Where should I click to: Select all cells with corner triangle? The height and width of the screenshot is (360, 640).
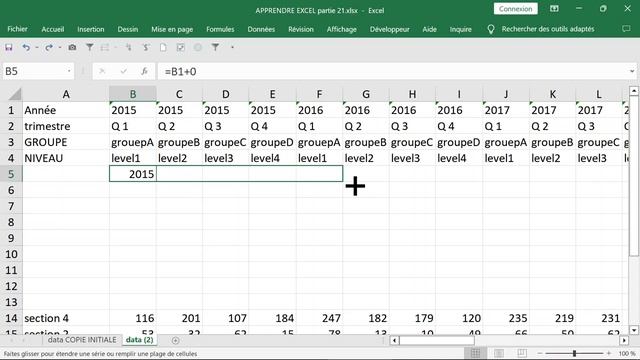(x=14, y=94)
